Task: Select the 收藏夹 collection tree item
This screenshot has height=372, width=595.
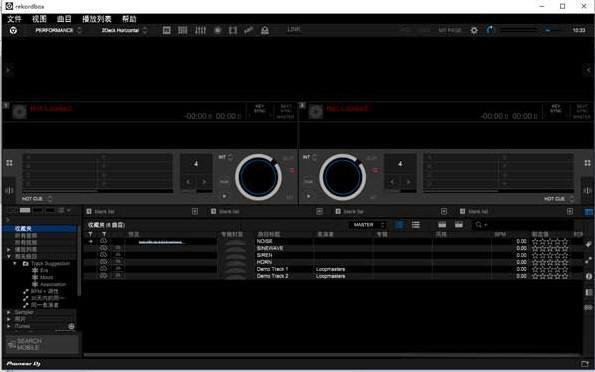Action: (x=39, y=229)
